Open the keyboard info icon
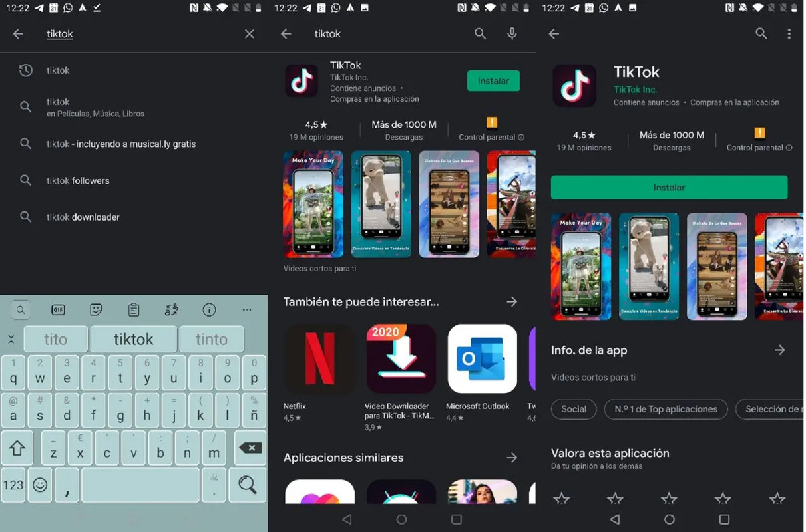 [209, 310]
